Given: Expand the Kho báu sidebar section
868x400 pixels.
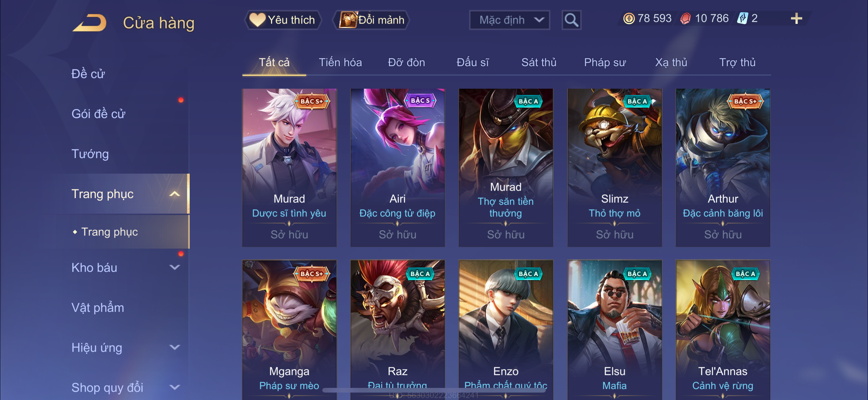Looking at the screenshot, I should 174,267.
